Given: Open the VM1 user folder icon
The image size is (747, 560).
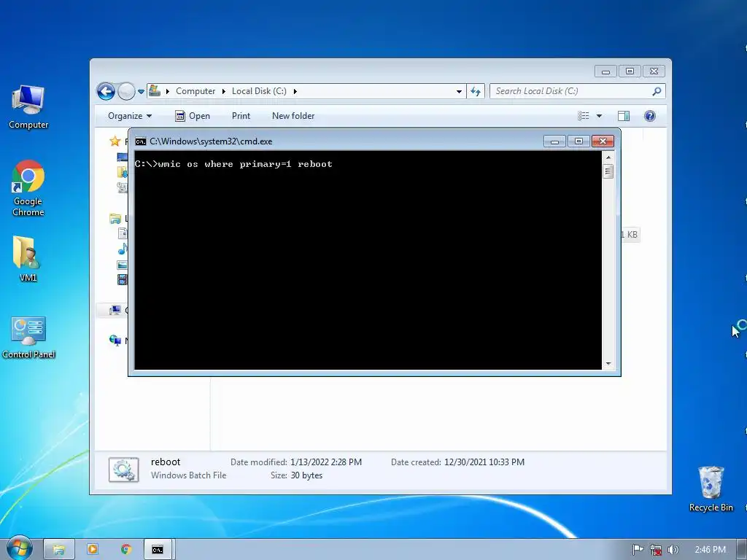Looking at the screenshot, I should pos(28,259).
